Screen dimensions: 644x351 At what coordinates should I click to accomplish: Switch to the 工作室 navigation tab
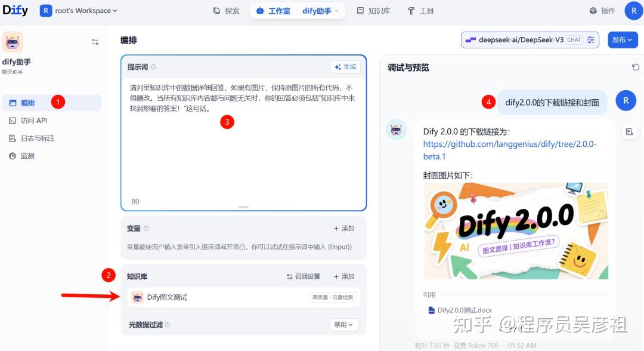(278, 10)
